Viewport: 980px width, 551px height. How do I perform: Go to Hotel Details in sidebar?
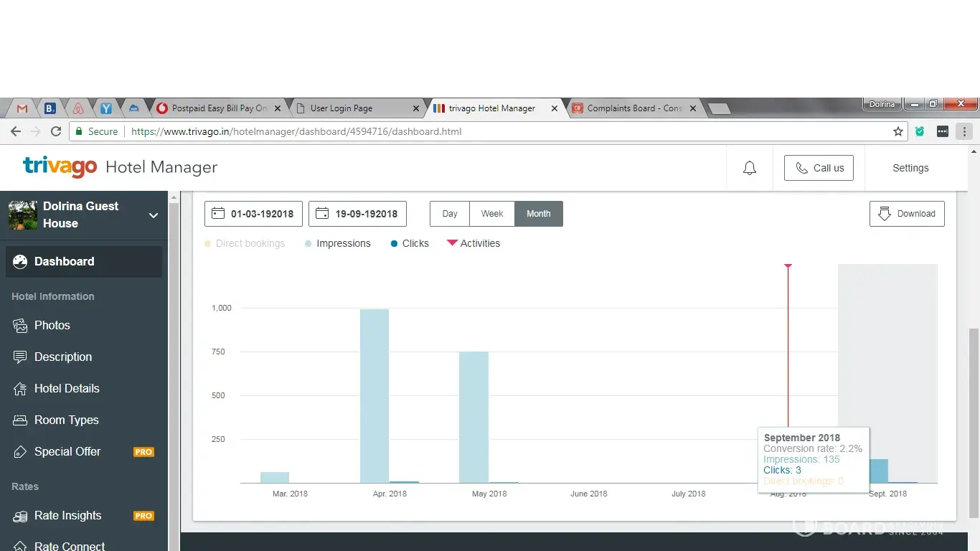(x=67, y=388)
